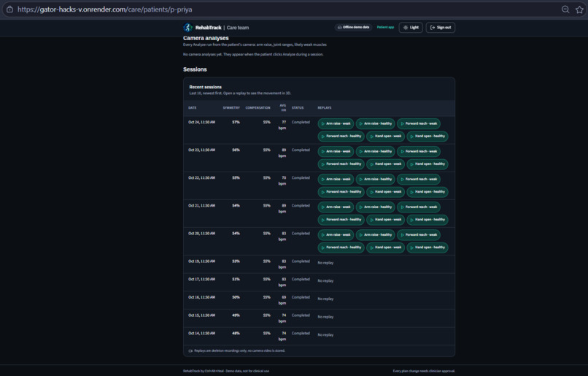Viewport: 588px width, 376px height.
Task: Play Oct 21 Hand open - weak replay
Action: (x=385, y=220)
